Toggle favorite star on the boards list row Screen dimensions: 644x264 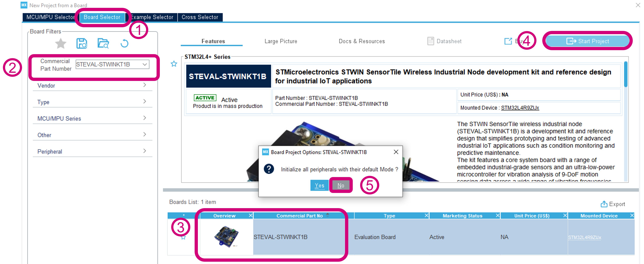tap(183, 238)
